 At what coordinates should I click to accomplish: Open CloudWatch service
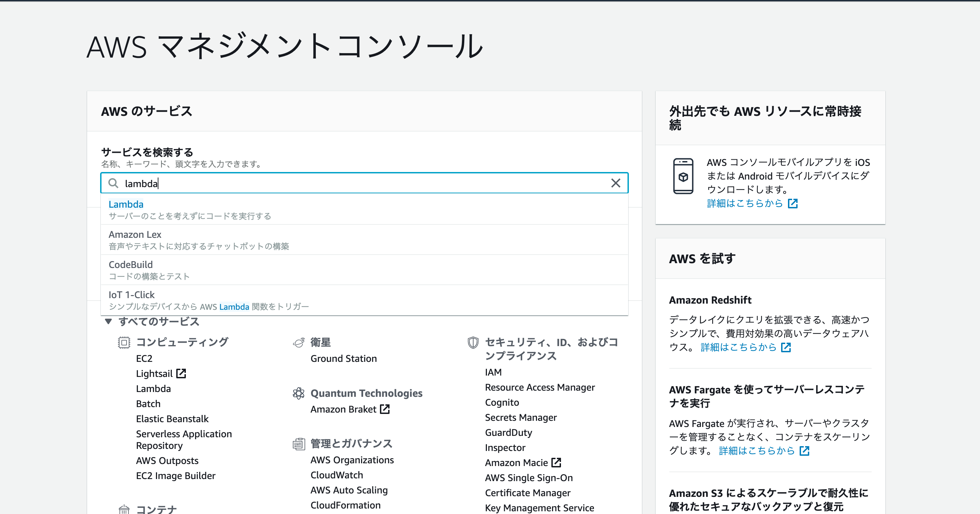[x=337, y=475]
